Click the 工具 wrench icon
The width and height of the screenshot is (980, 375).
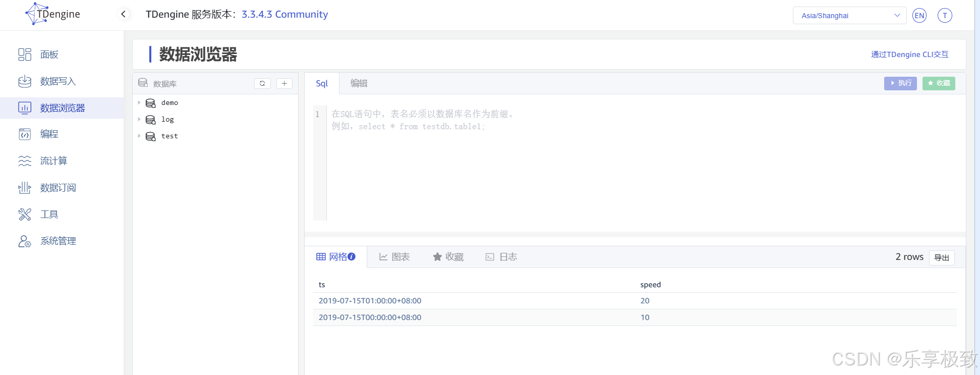25,215
